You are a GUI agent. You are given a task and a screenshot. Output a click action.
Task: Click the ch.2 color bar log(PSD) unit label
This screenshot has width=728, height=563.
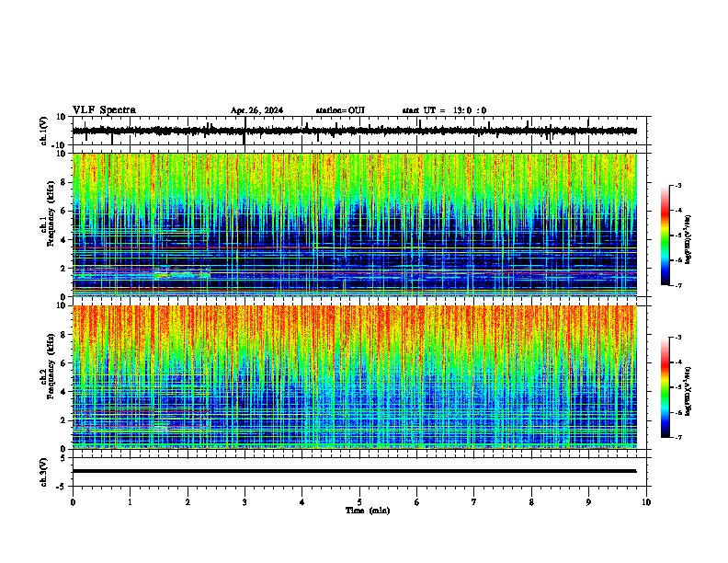pos(688,392)
